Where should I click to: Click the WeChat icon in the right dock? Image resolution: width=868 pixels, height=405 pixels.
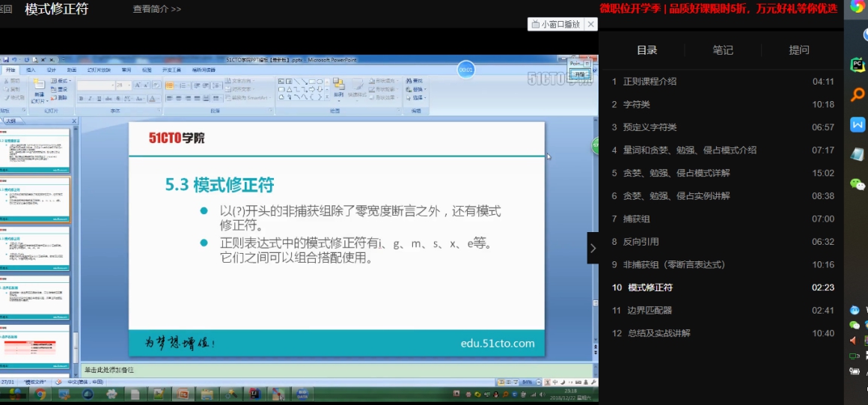click(x=858, y=183)
